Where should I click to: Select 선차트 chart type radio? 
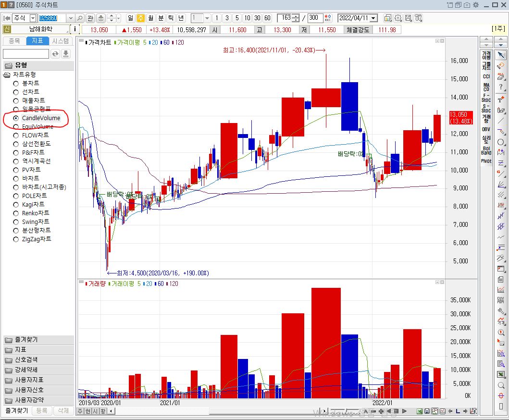pos(16,92)
